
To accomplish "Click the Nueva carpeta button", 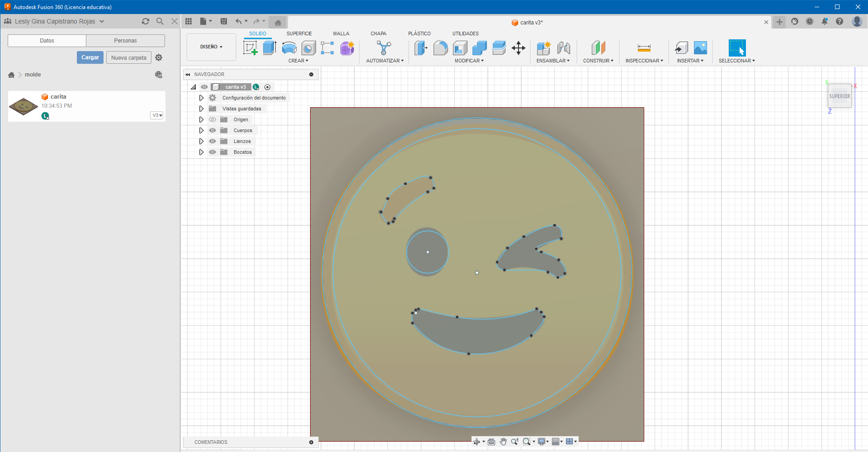I will tap(129, 57).
